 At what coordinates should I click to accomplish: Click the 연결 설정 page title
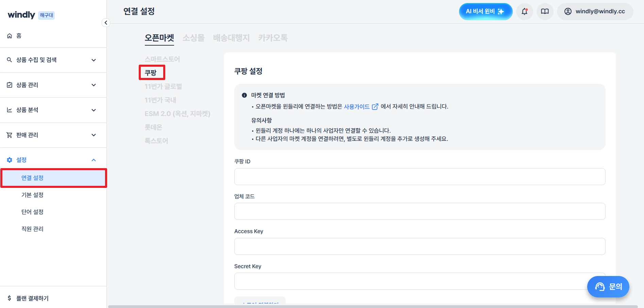coord(139,12)
